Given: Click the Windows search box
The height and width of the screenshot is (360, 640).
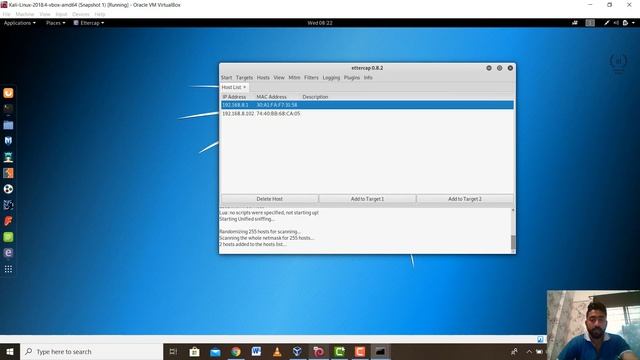Looking at the screenshot, I should pos(91,351).
